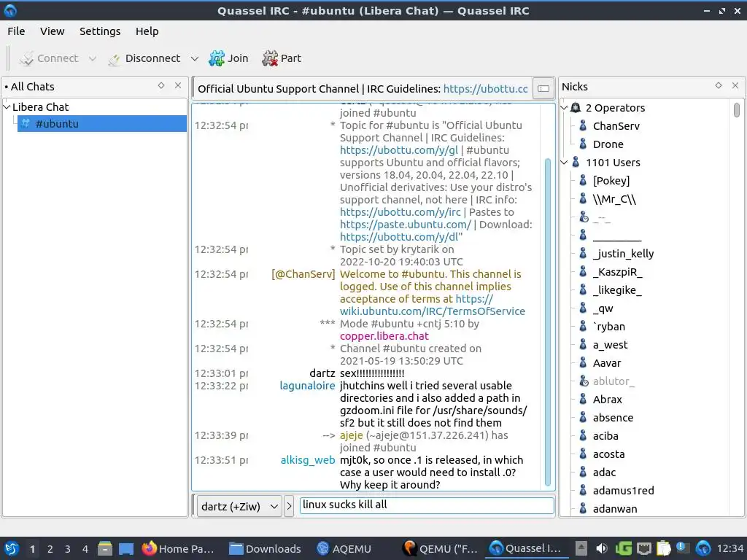Open the Downloads folder taskbar item
747x560 pixels.
(x=264, y=549)
